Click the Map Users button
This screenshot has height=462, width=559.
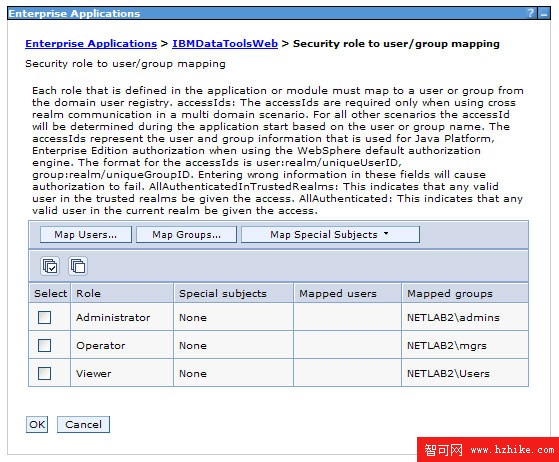click(x=86, y=235)
